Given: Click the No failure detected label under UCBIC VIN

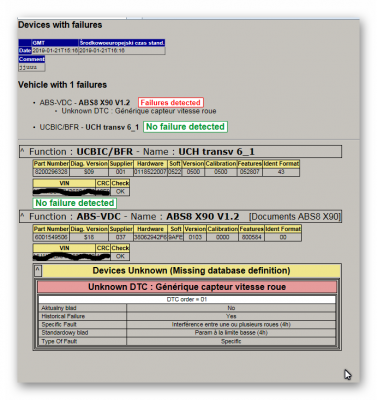Looking at the screenshot, I should tap(74, 203).
